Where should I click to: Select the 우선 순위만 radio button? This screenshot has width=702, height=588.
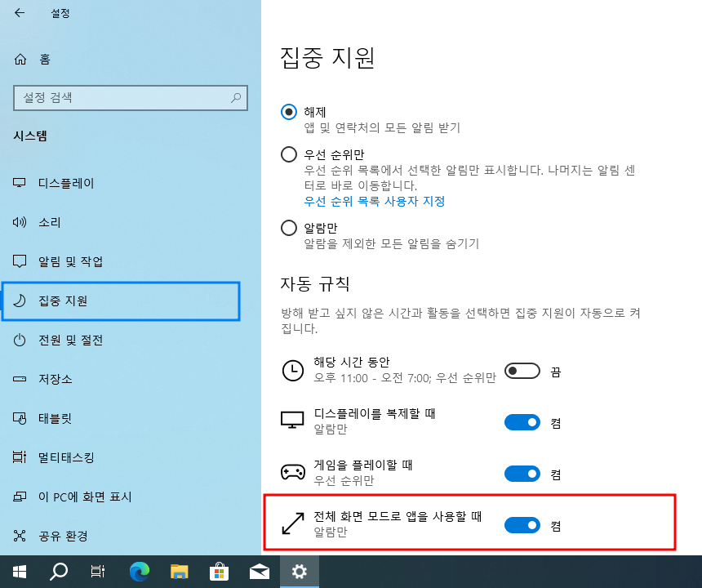click(x=289, y=154)
